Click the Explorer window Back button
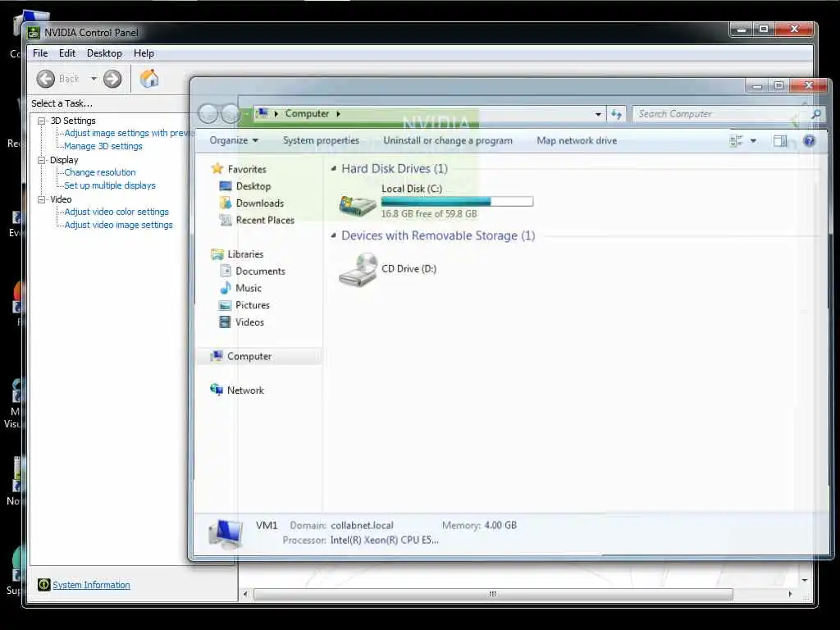The height and width of the screenshot is (630, 840). tap(208, 113)
